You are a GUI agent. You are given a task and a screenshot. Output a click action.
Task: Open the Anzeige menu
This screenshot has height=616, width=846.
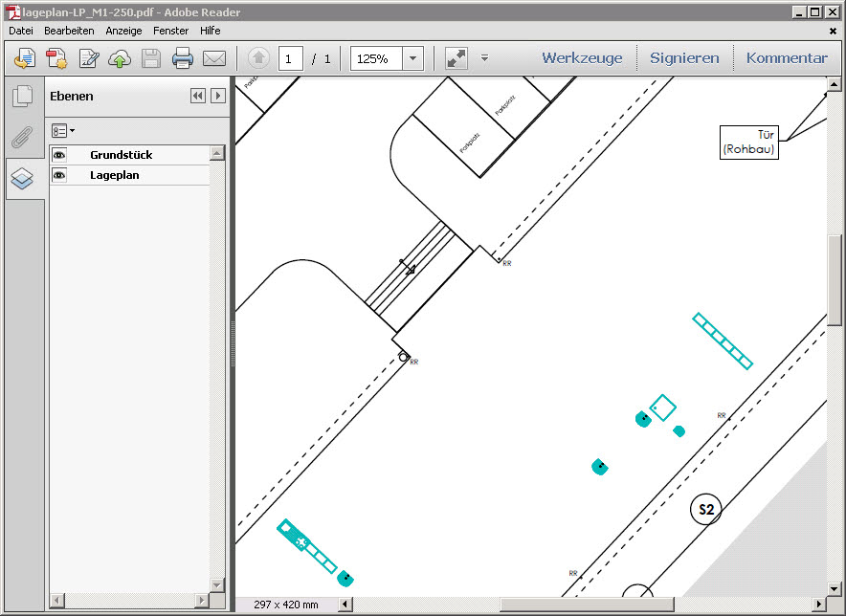123,31
